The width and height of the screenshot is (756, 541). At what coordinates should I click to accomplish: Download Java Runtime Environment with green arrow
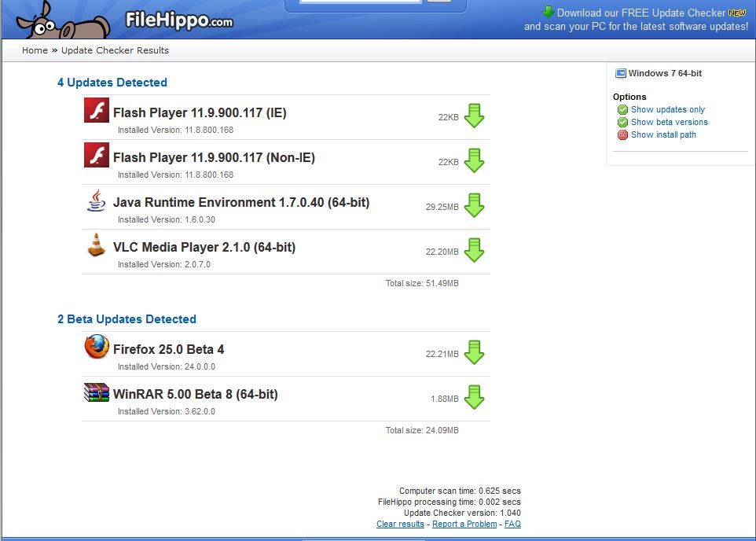[474, 205]
